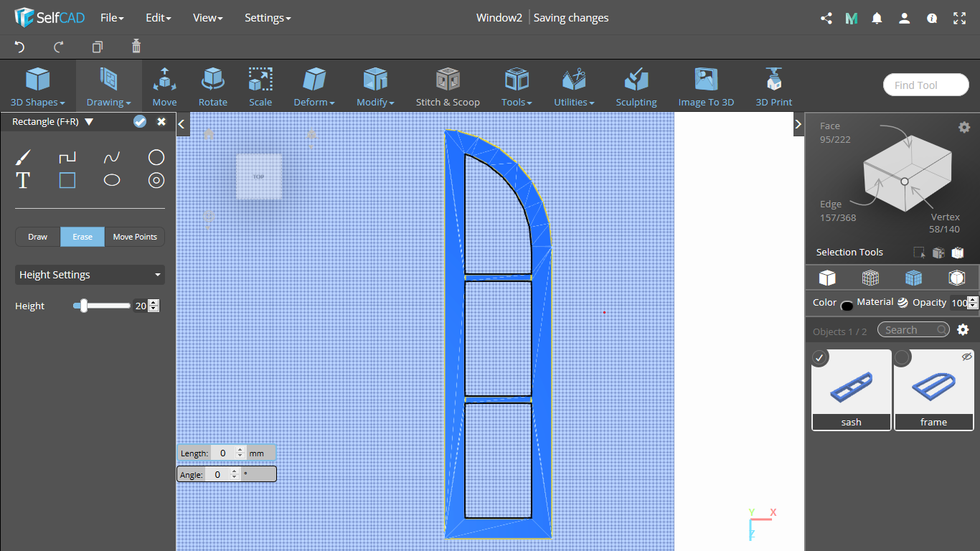Open the Drawing dropdown
The width and height of the screenshot is (980, 551).
pyautogui.click(x=108, y=86)
